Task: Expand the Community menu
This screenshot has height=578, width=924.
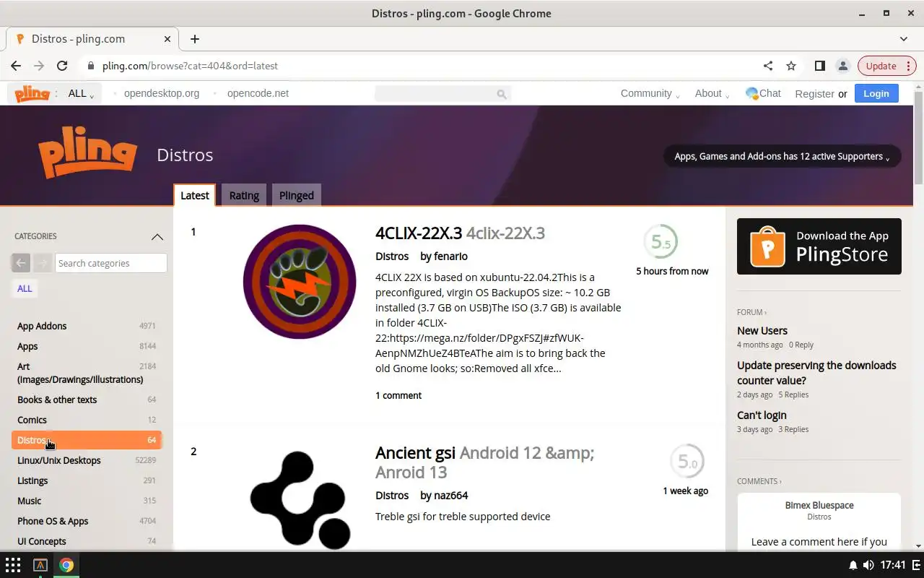Action: coord(650,93)
